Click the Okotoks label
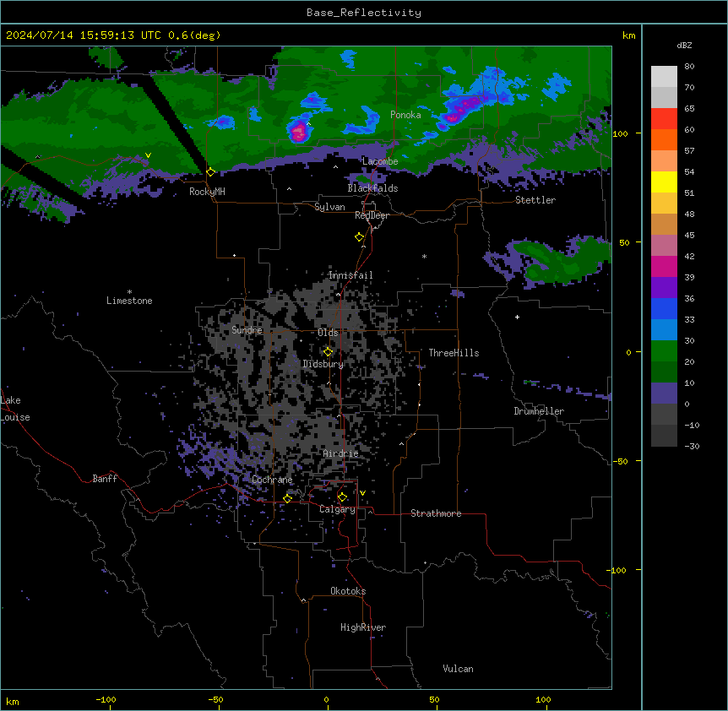728x711 pixels. (x=348, y=591)
